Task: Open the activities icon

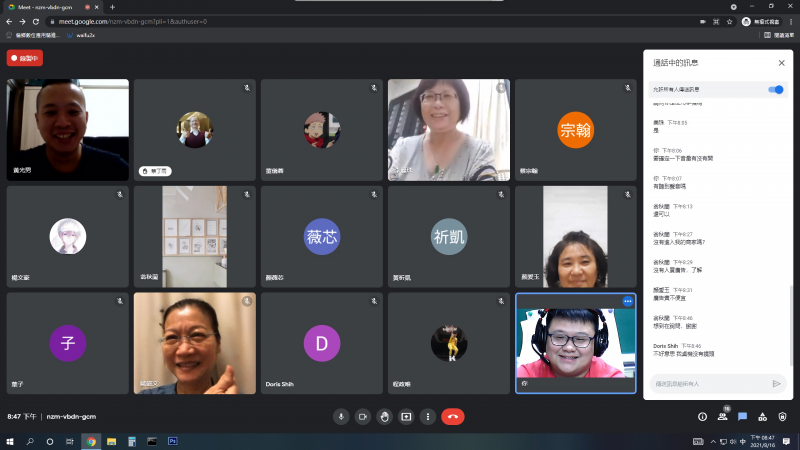Action: click(762, 416)
